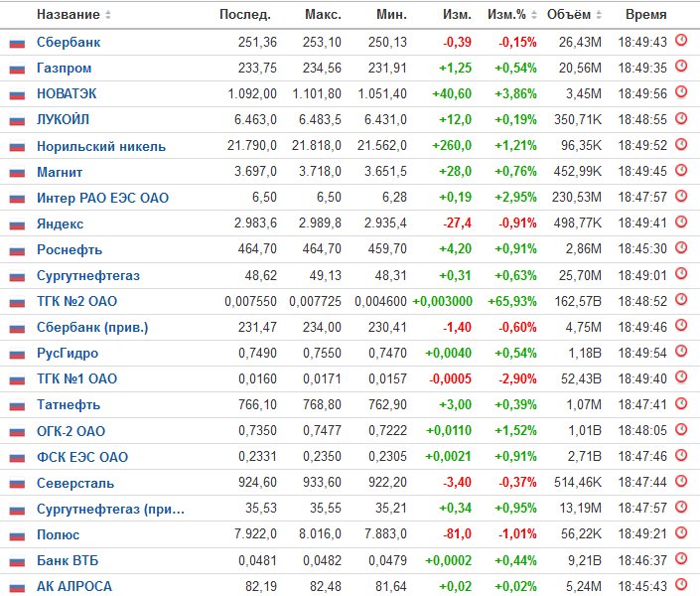Click the Послед. column header
700x596 pixels.
pos(245,14)
